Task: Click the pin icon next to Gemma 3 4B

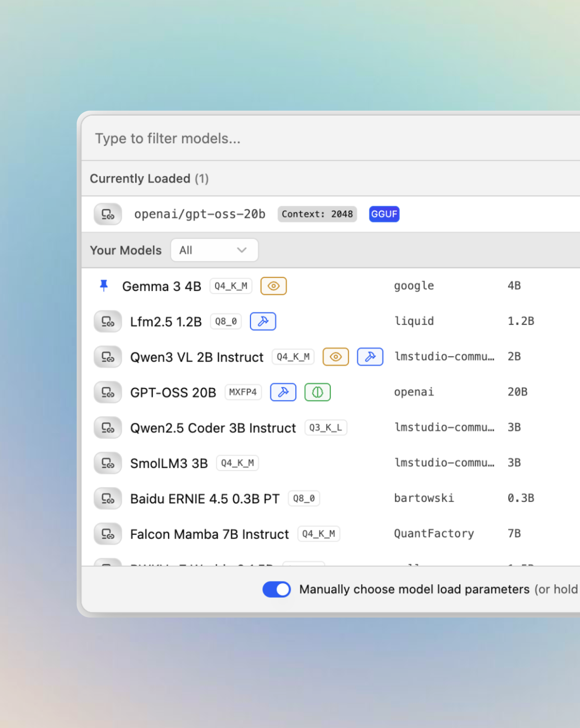Action: [104, 286]
